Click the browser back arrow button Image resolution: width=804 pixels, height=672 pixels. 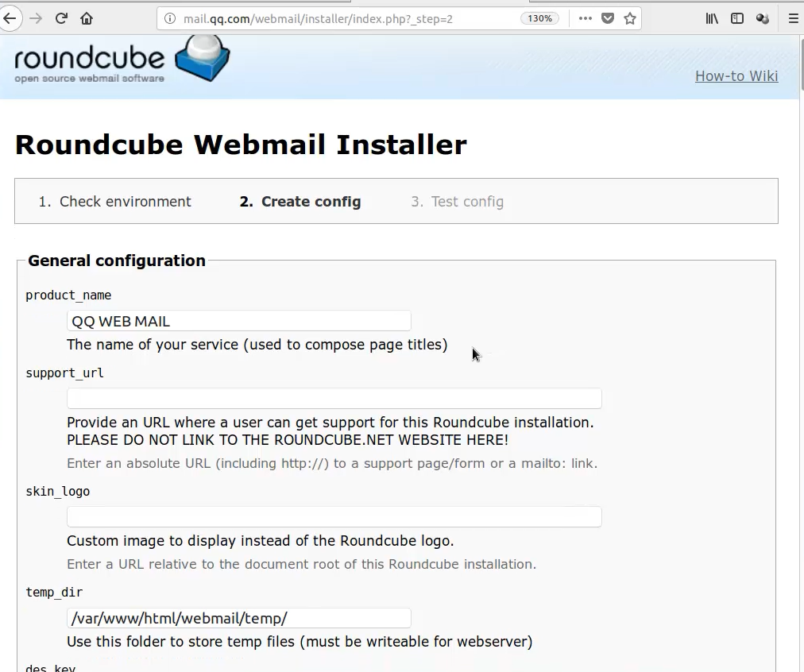[x=10, y=18]
